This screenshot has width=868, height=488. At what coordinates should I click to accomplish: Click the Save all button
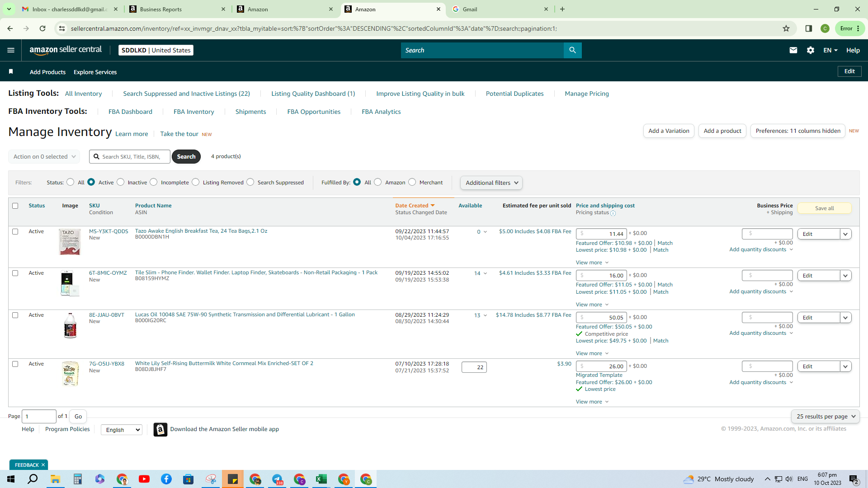coord(825,208)
